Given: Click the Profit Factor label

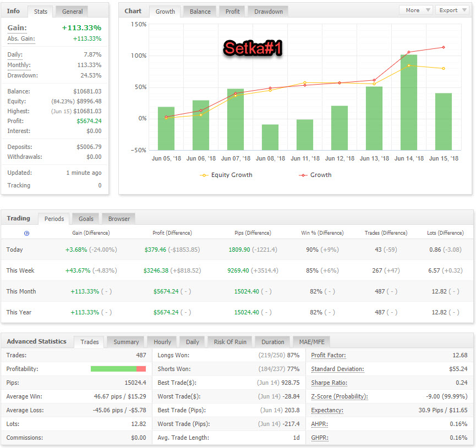Looking at the screenshot, I should pos(329,355).
